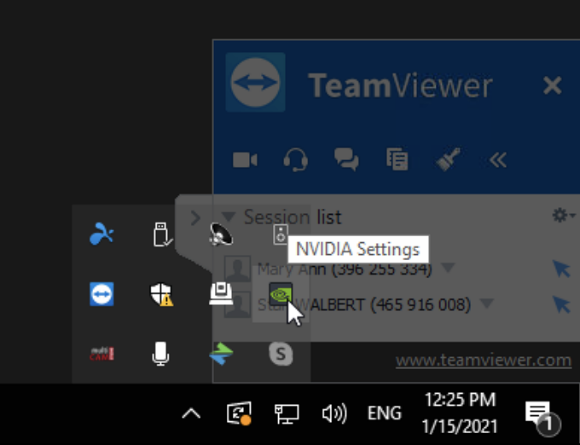The height and width of the screenshot is (445, 580).
Task: Expand the side chevron on TeamViewer panel
Action: pos(195,218)
